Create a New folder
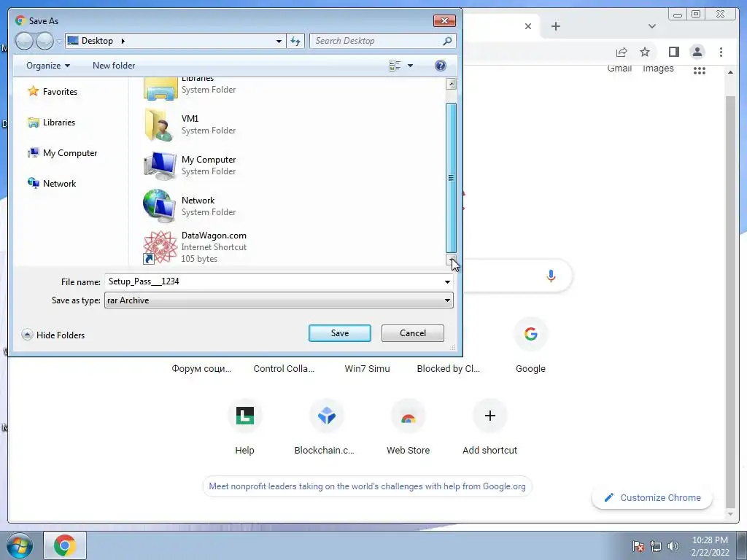The image size is (747, 560). (x=114, y=65)
